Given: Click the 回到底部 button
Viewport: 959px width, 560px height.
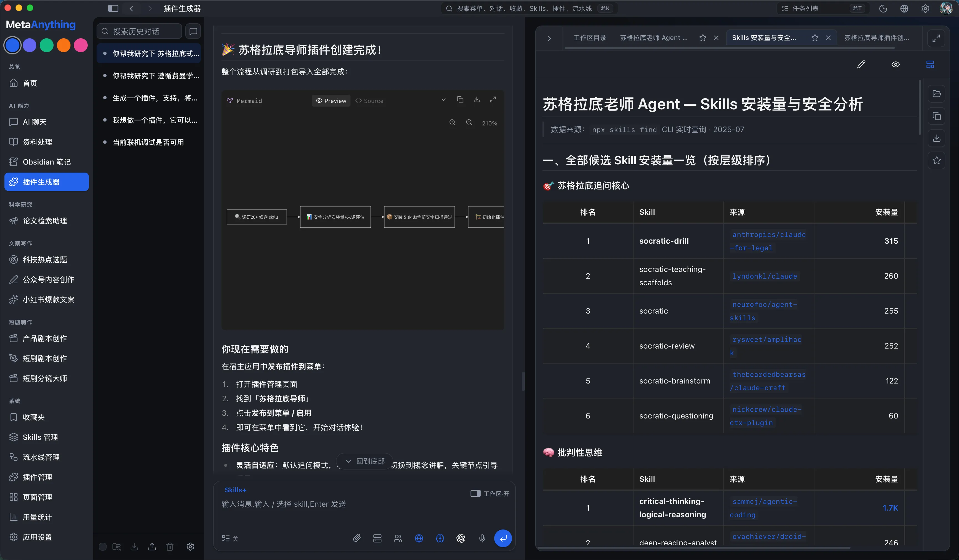Looking at the screenshot, I should [365, 461].
